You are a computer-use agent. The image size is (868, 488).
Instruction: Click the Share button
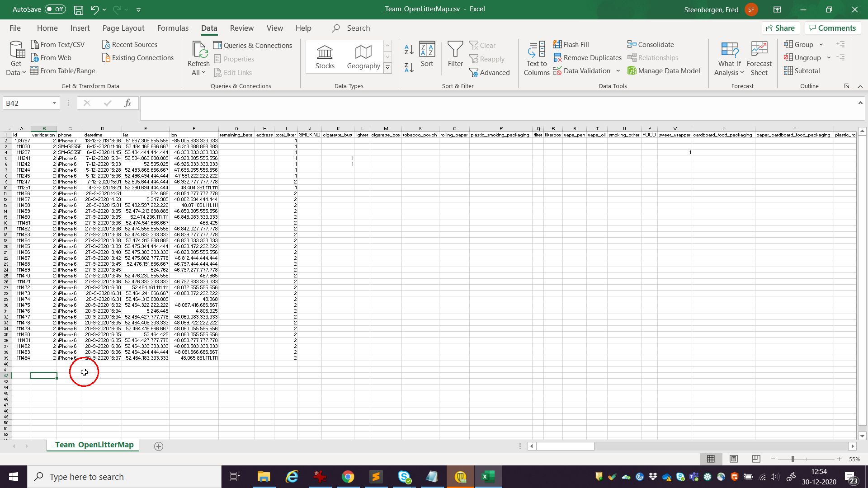[780, 28]
